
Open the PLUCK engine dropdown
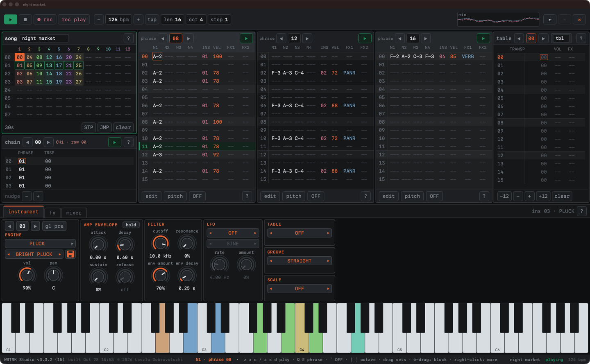coord(40,244)
